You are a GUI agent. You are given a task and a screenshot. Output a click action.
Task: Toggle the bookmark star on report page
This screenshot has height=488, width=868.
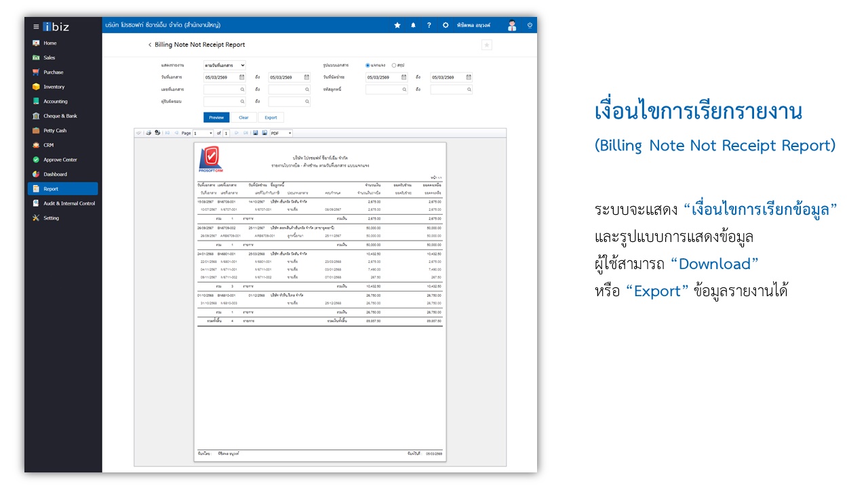[x=486, y=45]
